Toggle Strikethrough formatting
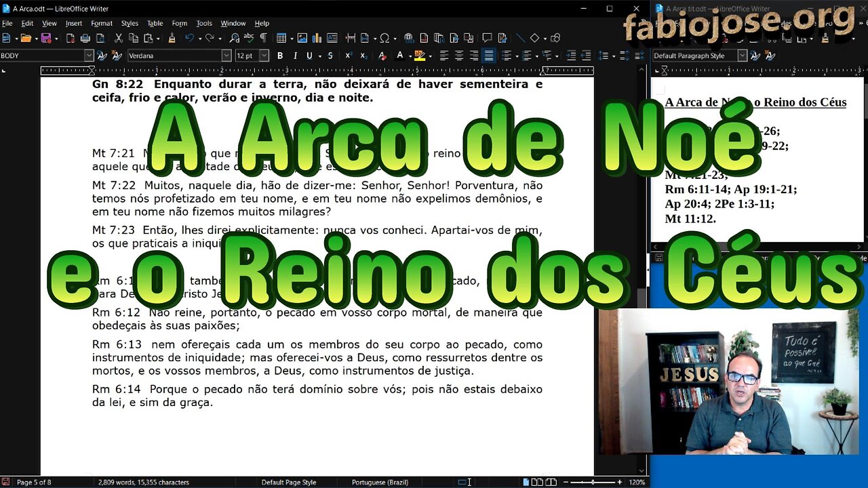The image size is (868, 488). 330,56
